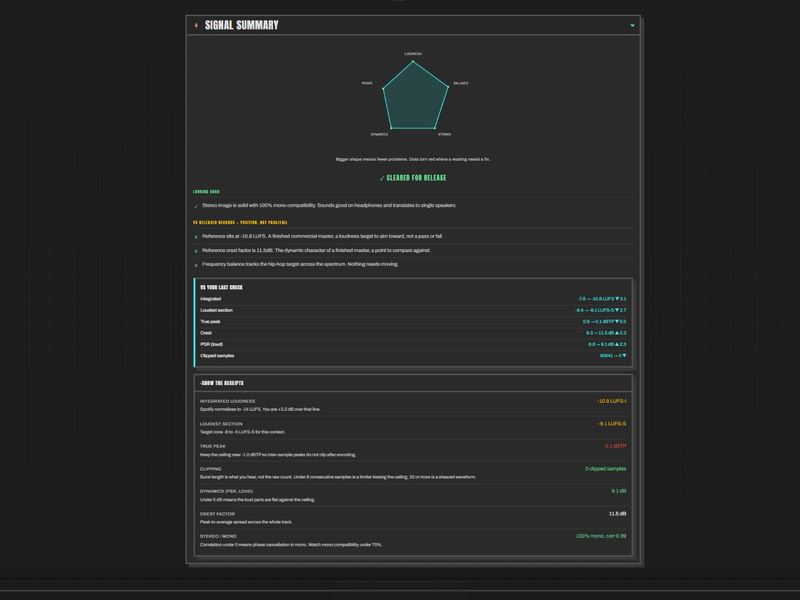Click the 'Stereo image is solid' note
The width and height of the screenshot is (800, 600).
(x=329, y=205)
